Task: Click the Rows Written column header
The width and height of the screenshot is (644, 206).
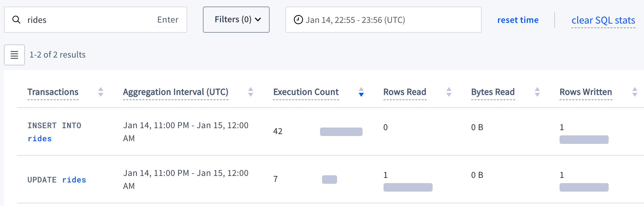Action: point(585,92)
